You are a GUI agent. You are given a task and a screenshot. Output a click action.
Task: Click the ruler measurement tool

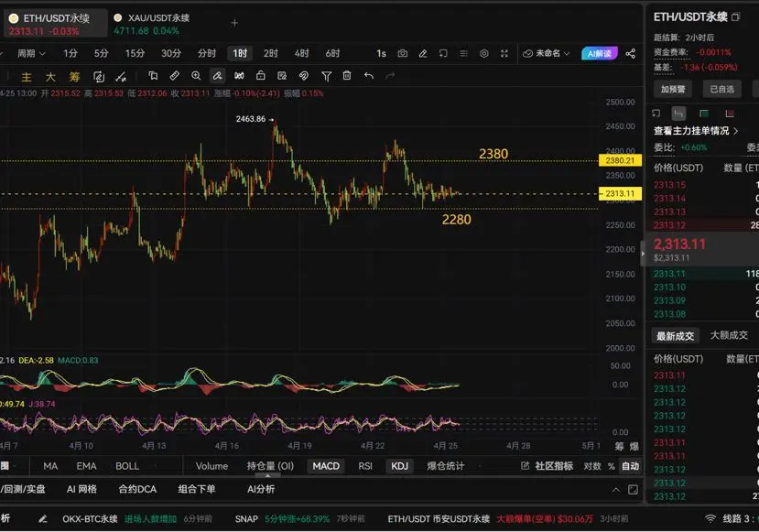tap(174, 75)
